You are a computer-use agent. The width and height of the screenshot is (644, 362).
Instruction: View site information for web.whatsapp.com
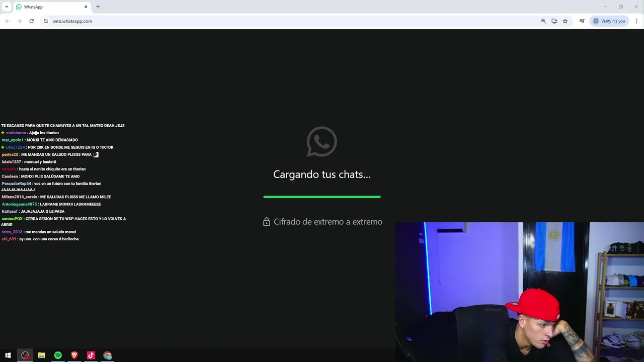coord(46,21)
